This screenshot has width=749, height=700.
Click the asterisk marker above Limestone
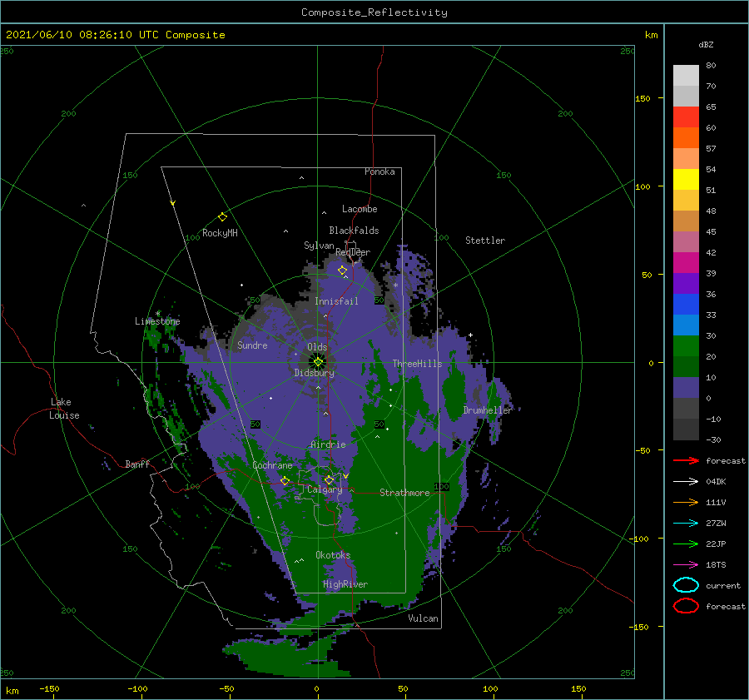(x=157, y=314)
